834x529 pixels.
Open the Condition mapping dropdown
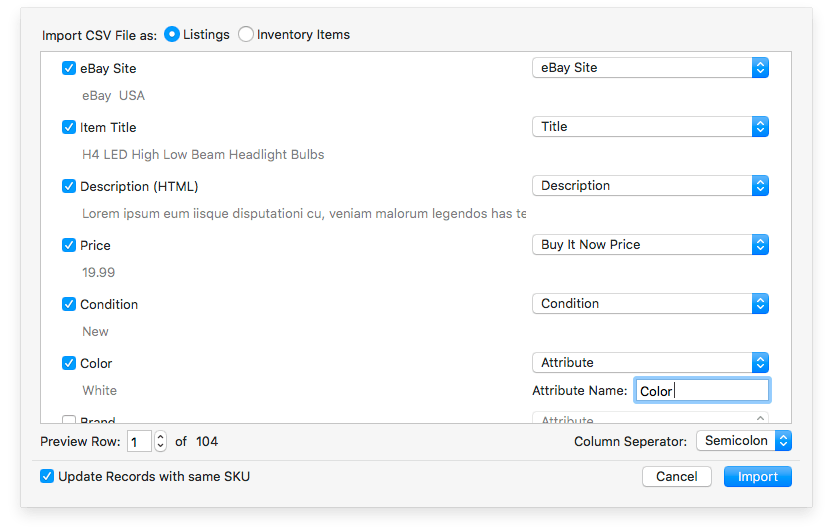(x=650, y=304)
